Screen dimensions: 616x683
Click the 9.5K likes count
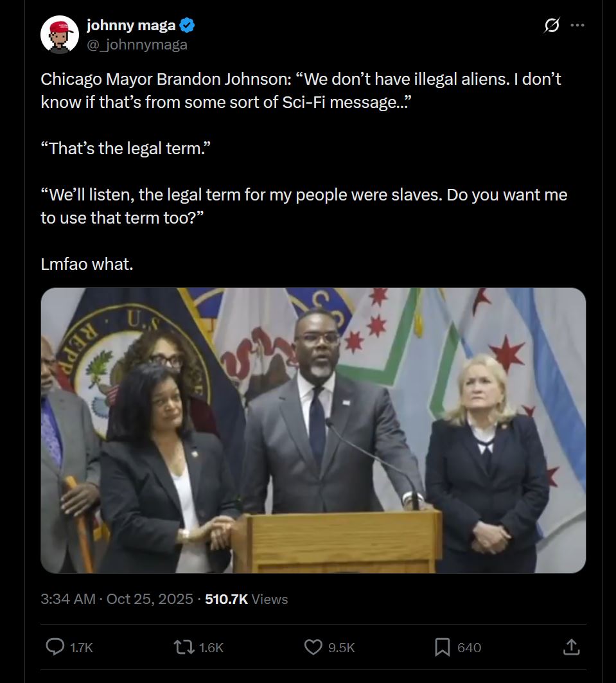pos(341,648)
